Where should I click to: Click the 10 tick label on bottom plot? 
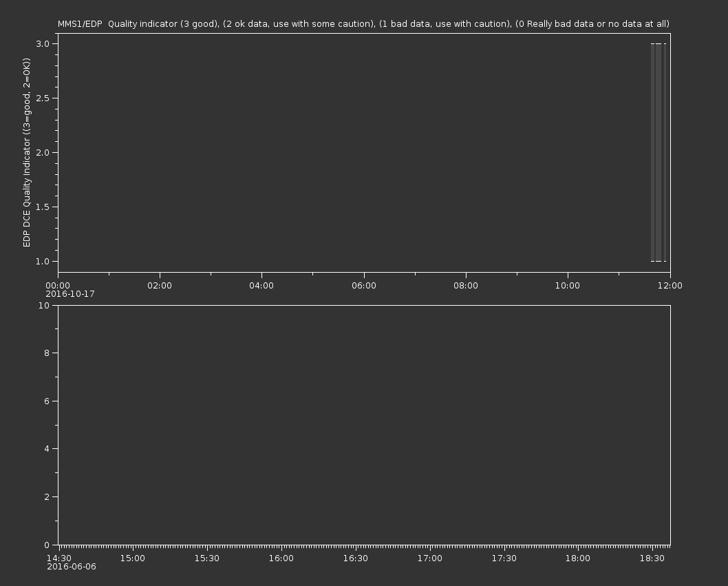[44, 305]
